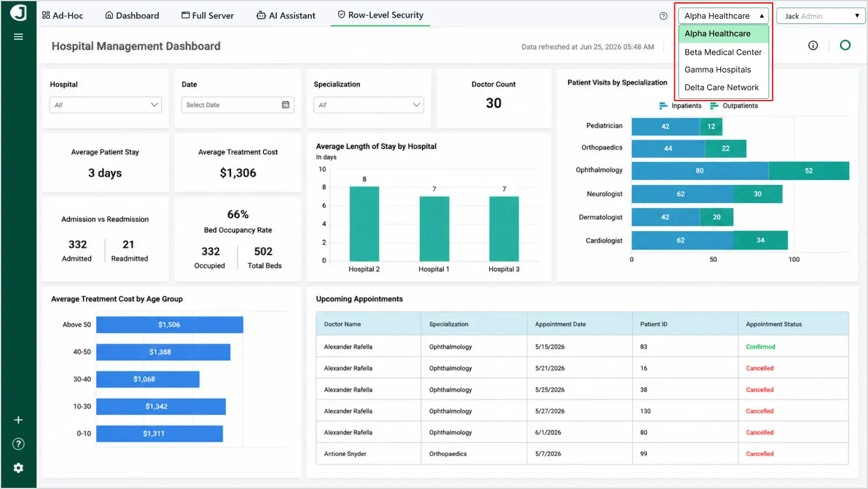This screenshot has height=489, width=868.
Task: Click the green circle refresh icon
Action: (x=845, y=45)
